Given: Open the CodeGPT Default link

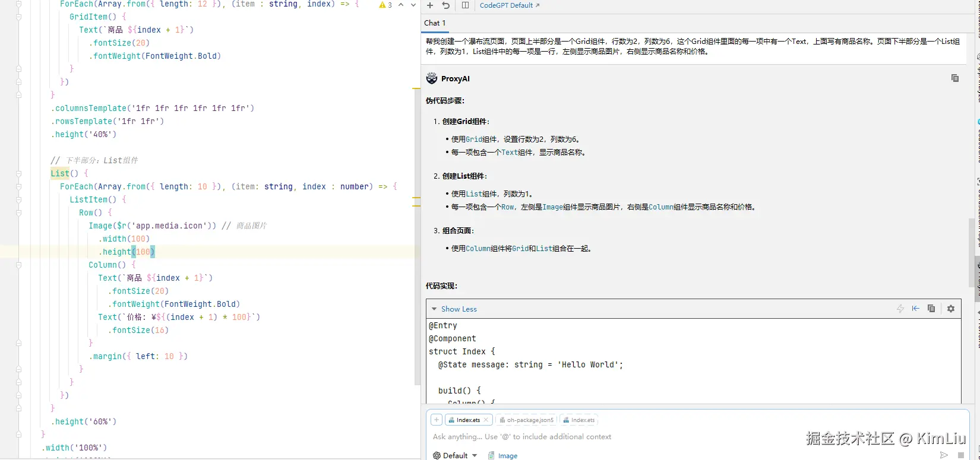Looking at the screenshot, I should click(510, 5).
